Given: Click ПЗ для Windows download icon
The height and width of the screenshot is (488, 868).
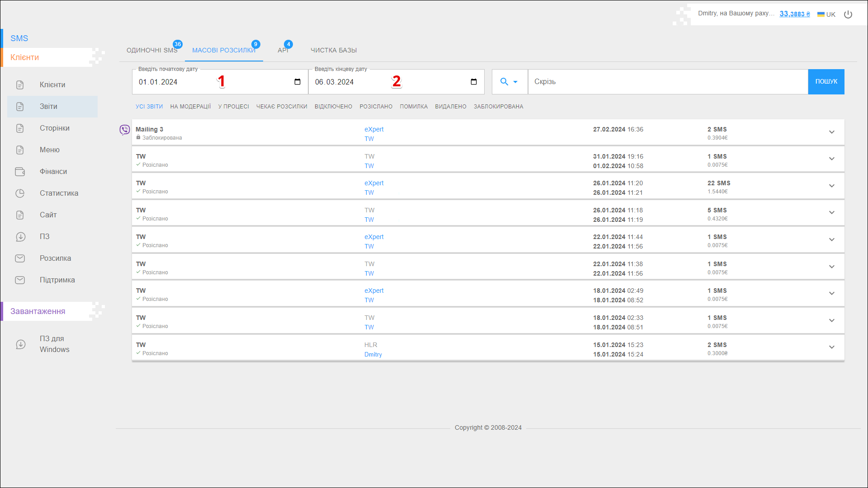Looking at the screenshot, I should click(x=21, y=344).
